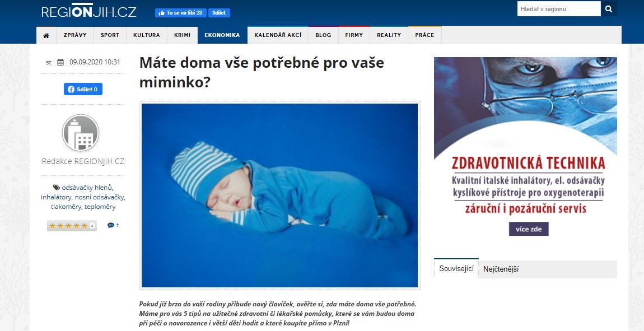Screen dimensions: 644x331
Task: Click the home icon in navigation bar
Action: [x=46, y=35]
